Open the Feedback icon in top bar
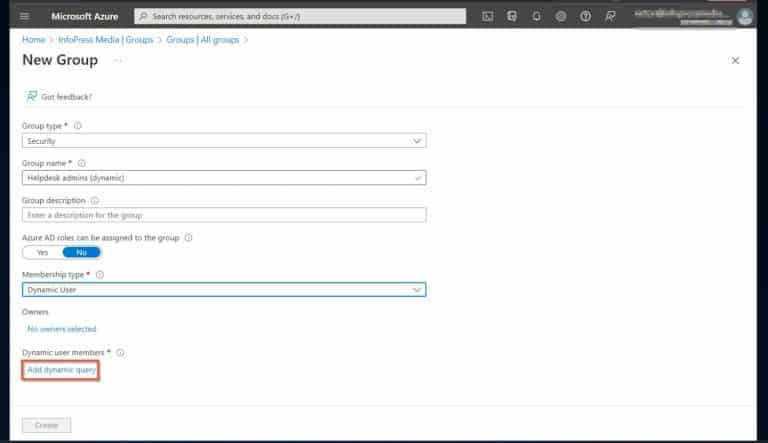 click(x=610, y=16)
